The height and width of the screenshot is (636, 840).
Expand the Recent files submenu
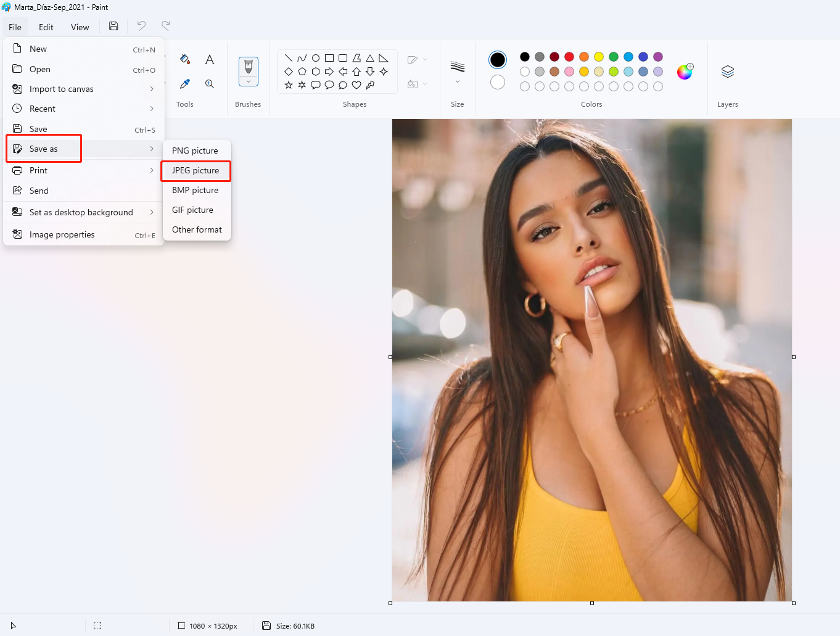[x=84, y=109]
